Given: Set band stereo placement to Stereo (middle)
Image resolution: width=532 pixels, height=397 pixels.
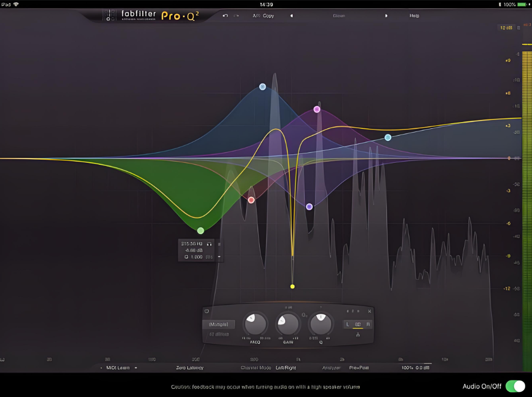Looking at the screenshot, I should tap(358, 324).
